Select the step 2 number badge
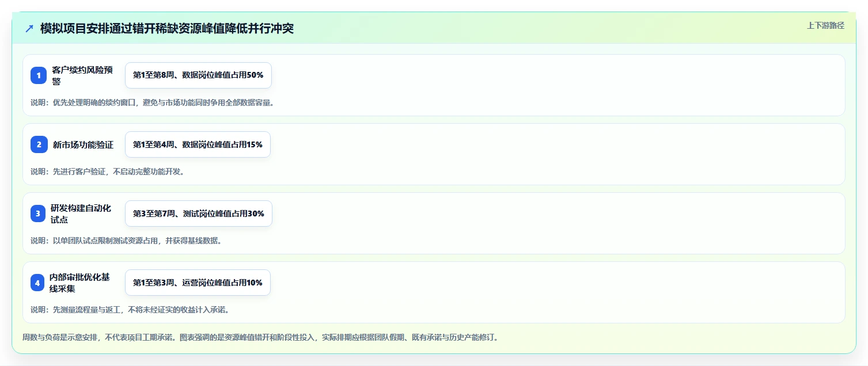Viewport: 868px width, 366px height. tap(39, 144)
